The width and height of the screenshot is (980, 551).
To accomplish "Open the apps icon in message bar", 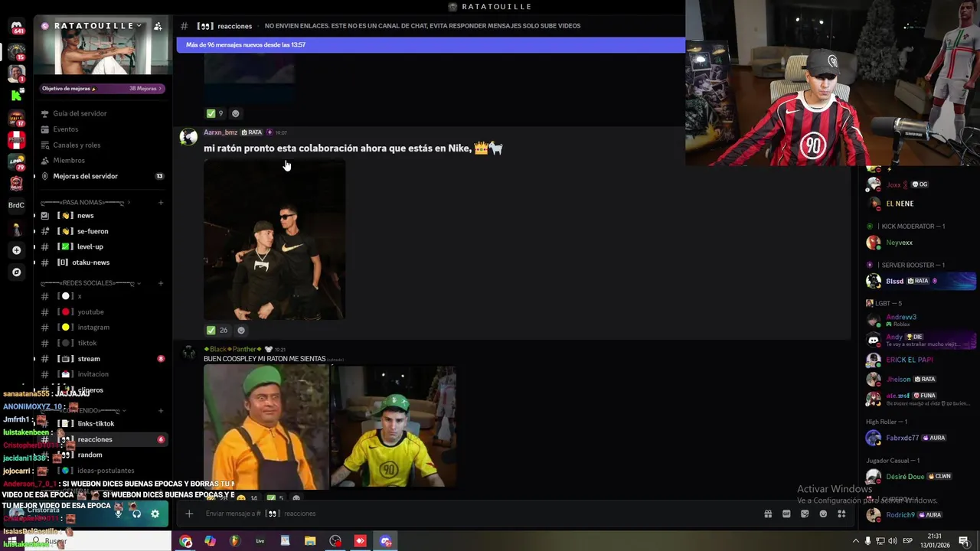I will (x=841, y=514).
